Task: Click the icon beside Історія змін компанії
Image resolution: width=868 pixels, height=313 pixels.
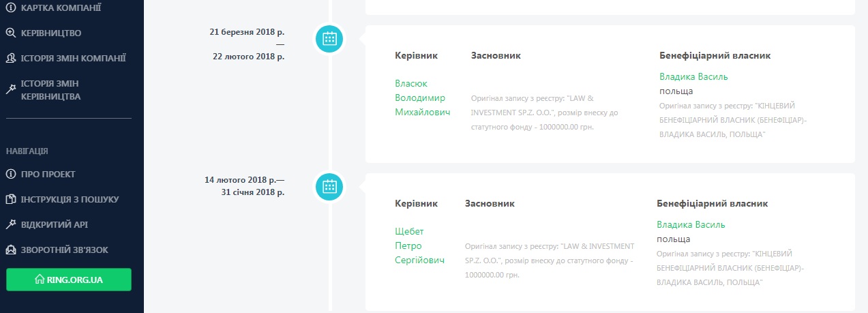Action: pyautogui.click(x=11, y=58)
